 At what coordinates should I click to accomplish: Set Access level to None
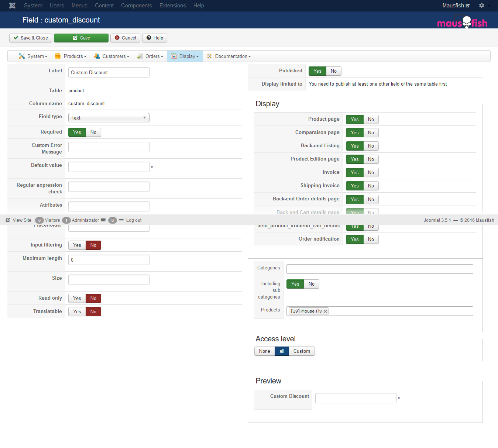[264, 351]
